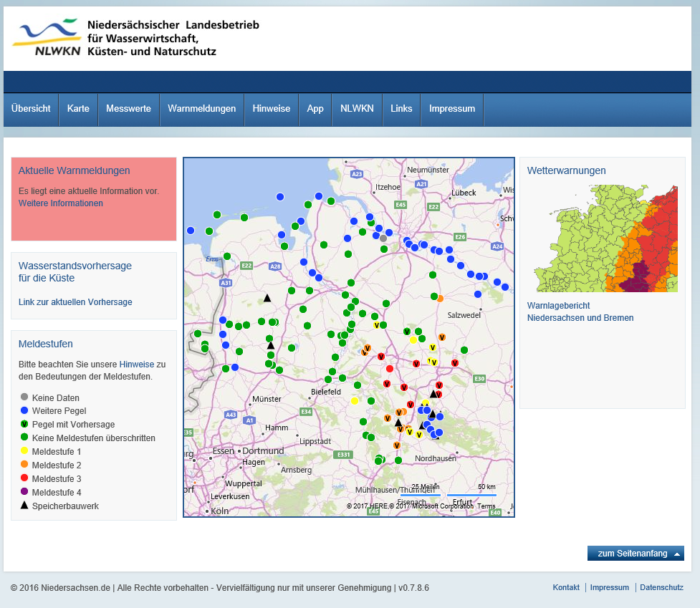The width and height of the screenshot is (700, 608).
Task: Select the gray no-data gauge marker on the map
Action: click(x=383, y=238)
